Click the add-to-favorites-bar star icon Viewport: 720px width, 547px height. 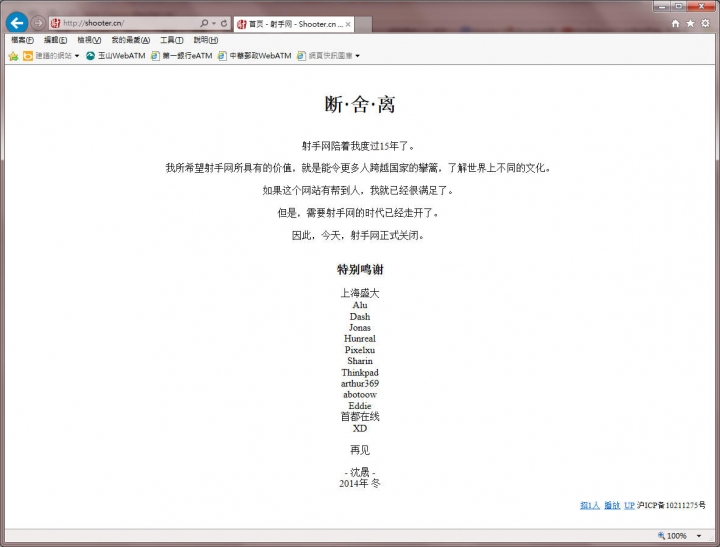pos(13,56)
